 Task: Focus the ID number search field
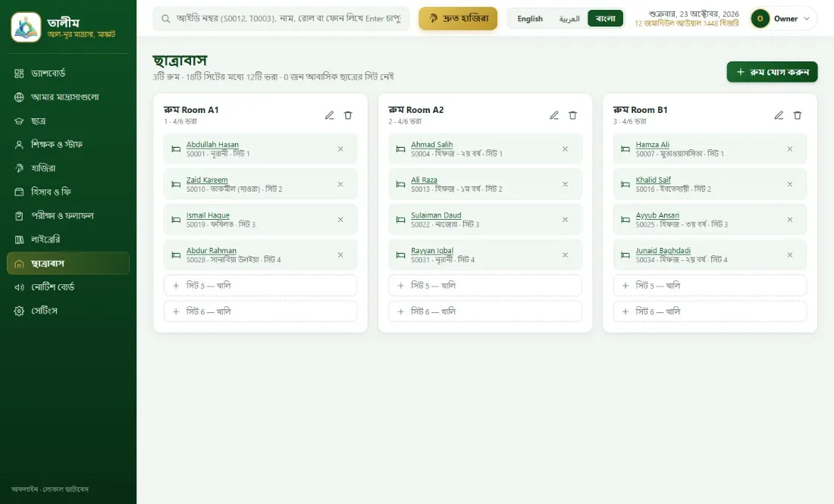(x=281, y=19)
